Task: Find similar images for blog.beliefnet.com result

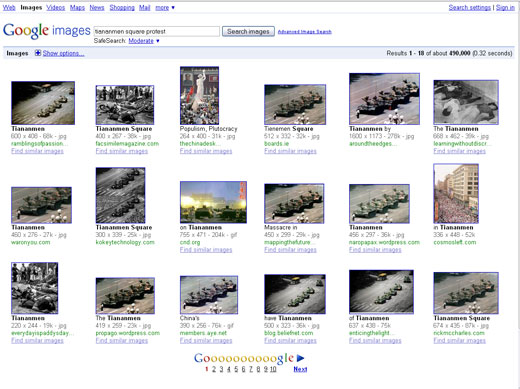Action: [x=290, y=340]
